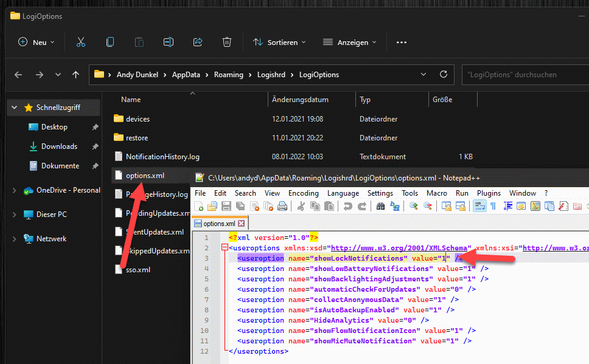Click AppData in breadcrumb path
Screen dimensions: 589x364
[186, 75]
